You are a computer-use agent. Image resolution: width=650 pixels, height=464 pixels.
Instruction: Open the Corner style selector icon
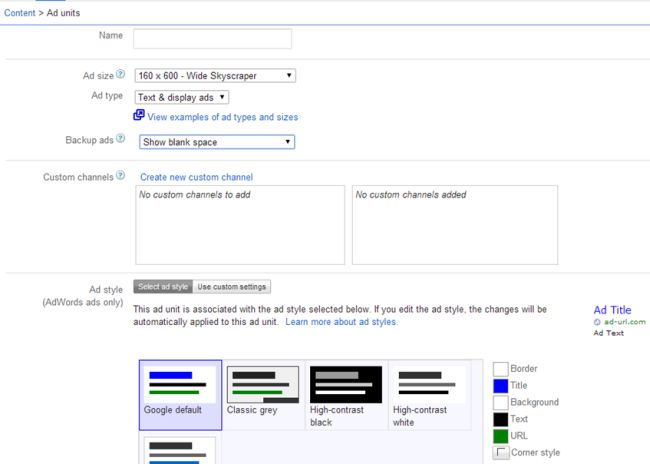(x=501, y=452)
